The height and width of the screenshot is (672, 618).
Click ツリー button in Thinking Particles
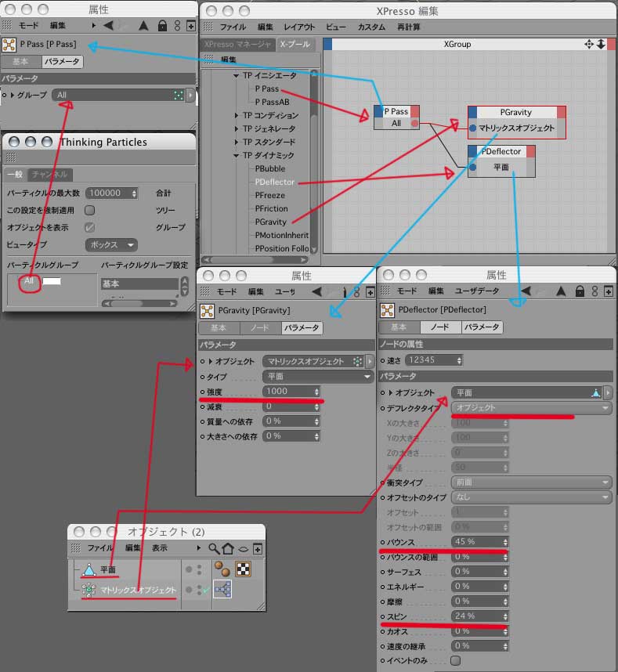coord(165,211)
